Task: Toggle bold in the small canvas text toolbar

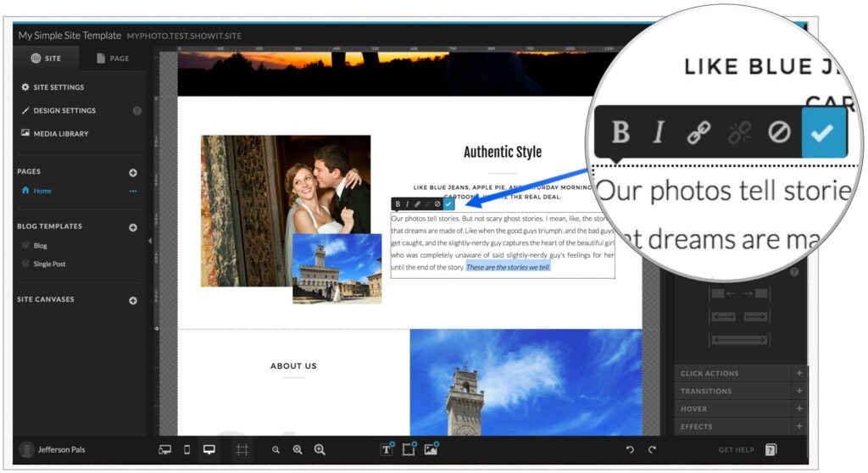Action: (x=398, y=203)
